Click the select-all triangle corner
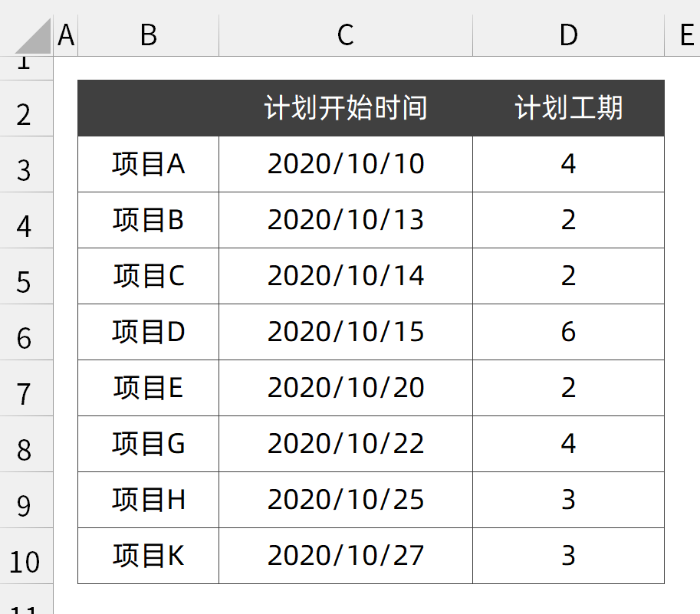 click(x=33, y=36)
